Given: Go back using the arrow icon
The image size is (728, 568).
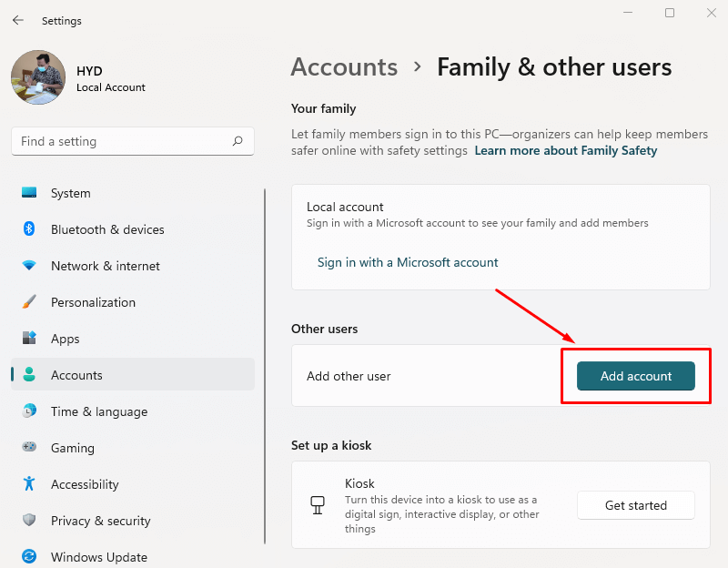Looking at the screenshot, I should [18, 20].
